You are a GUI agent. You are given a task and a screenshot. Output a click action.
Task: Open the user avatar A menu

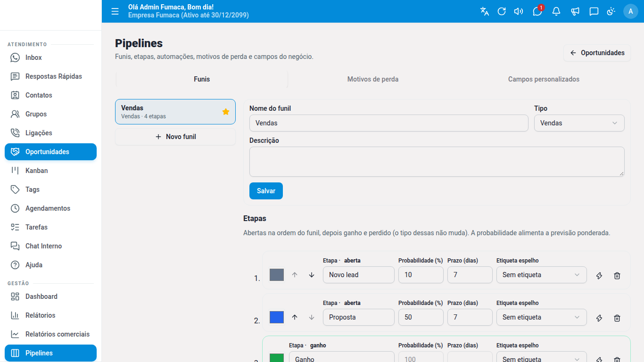tap(631, 11)
